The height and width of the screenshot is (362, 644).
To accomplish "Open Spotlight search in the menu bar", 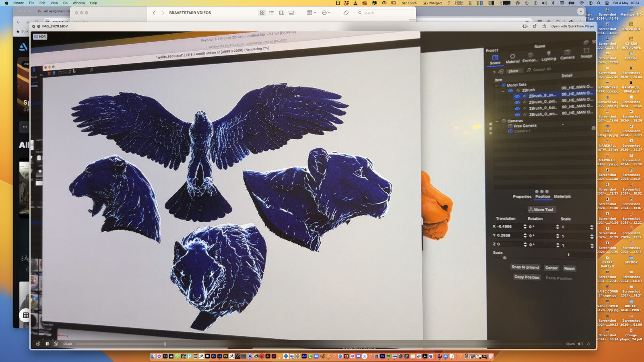I will point(599,3).
